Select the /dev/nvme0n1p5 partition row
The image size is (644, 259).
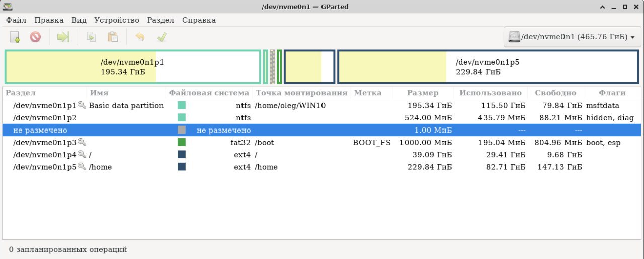click(x=322, y=167)
